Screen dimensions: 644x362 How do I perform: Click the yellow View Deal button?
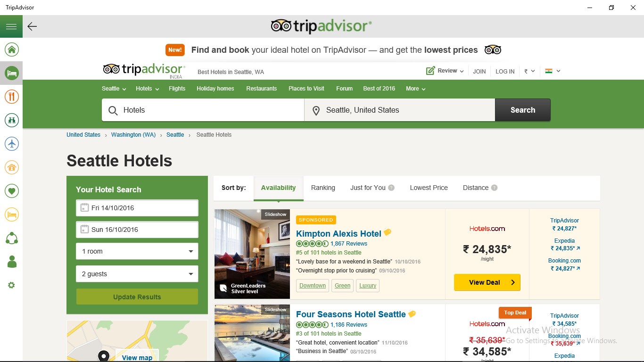pyautogui.click(x=487, y=282)
